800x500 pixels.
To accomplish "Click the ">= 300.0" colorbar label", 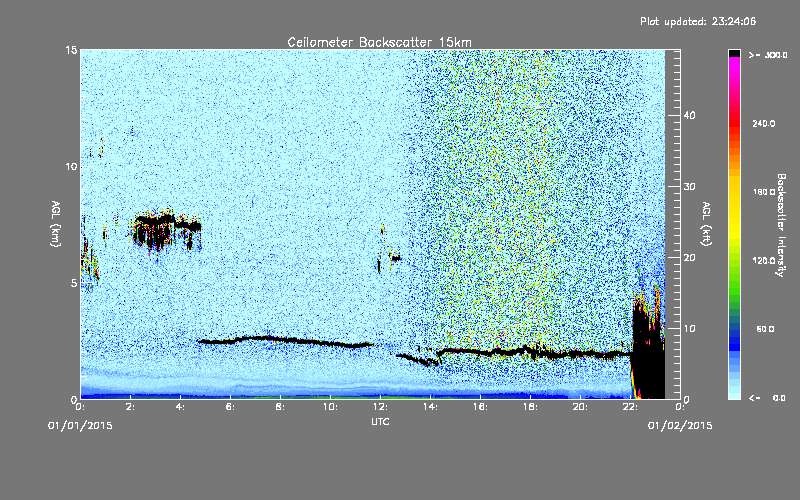I will click(x=768, y=55).
